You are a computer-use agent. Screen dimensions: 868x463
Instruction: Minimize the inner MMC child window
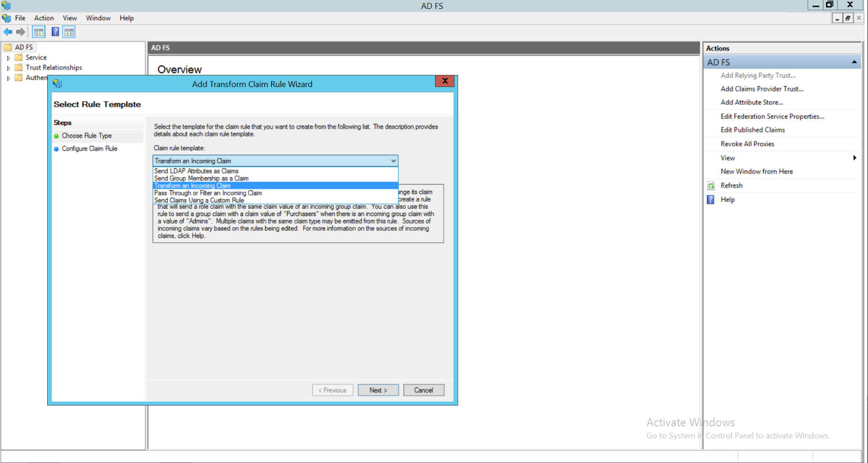838,18
